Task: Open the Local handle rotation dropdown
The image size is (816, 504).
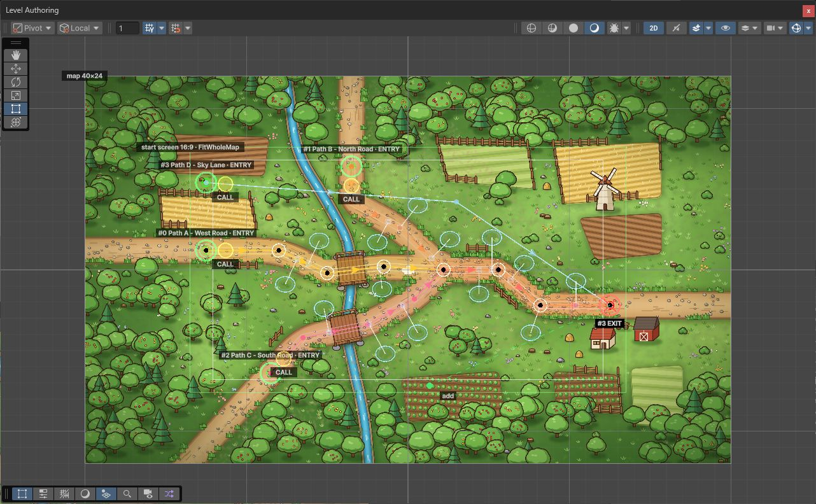Action: click(80, 28)
